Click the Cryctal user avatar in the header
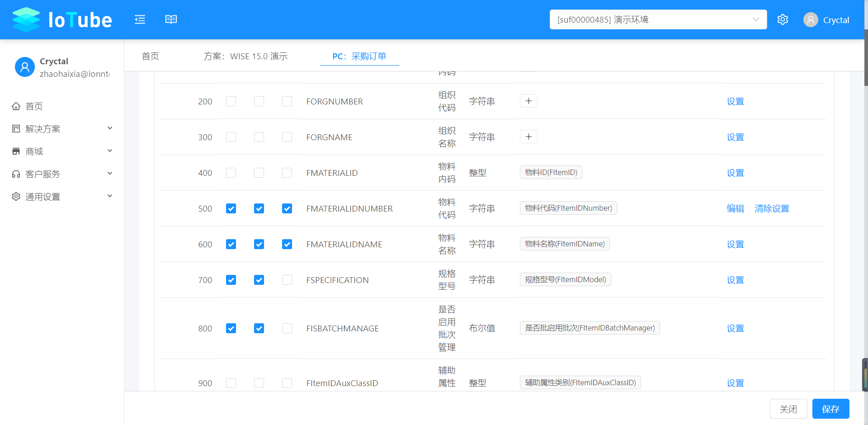This screenshot has height=425, width=868. (x=811, y=20)
